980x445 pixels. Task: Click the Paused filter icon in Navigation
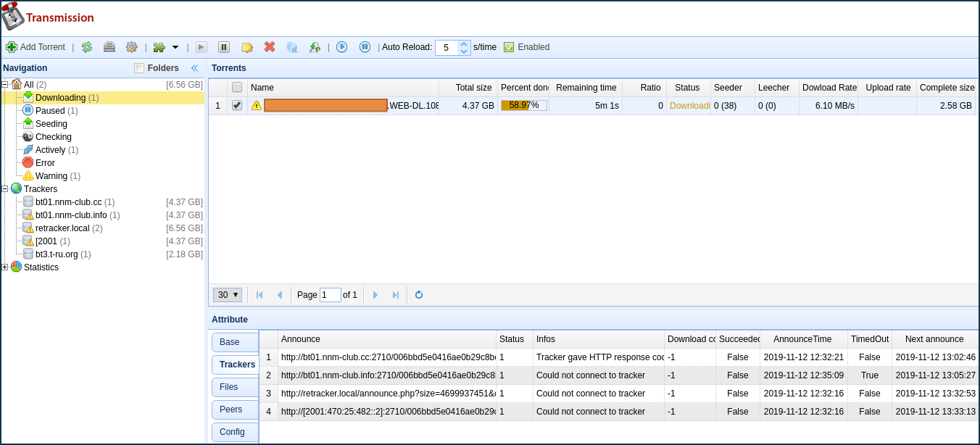[x=28, y=110]
